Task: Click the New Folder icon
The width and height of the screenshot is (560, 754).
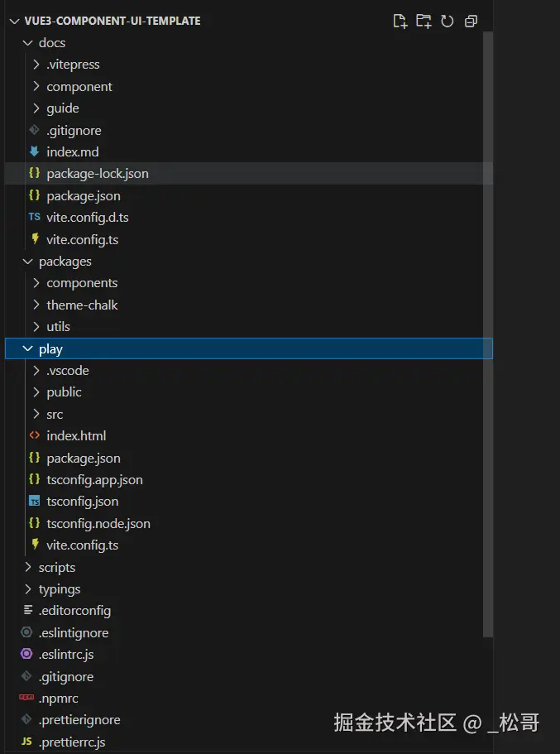Action: (424, 22)
